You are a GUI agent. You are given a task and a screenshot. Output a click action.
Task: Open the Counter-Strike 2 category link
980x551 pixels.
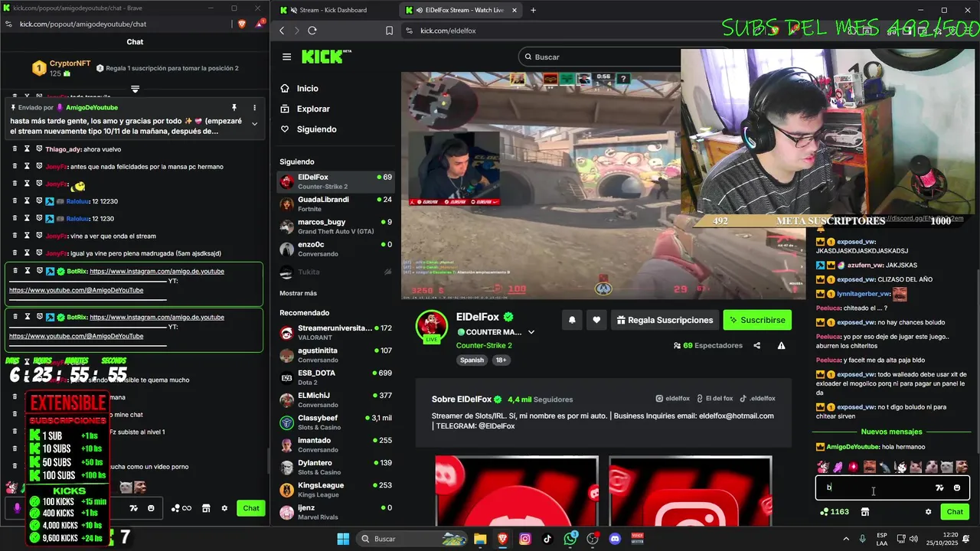click(x=484, y=345)
